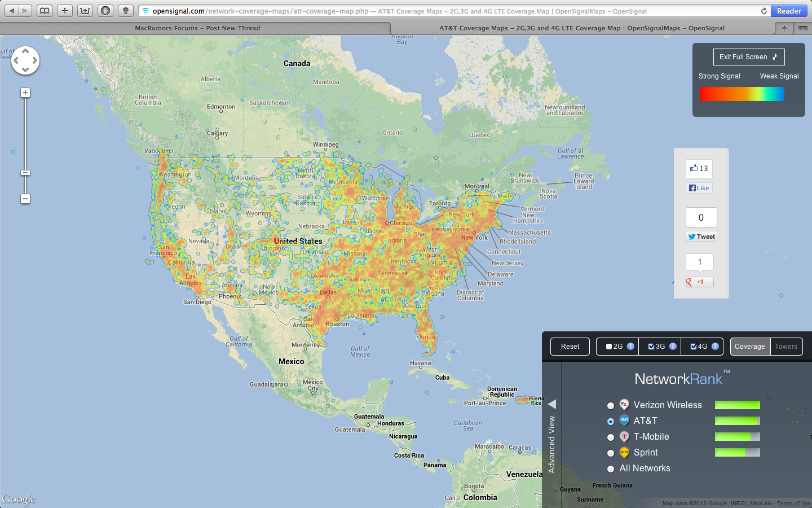The image size is (812, 508).
Task: Click the Google logo on the map
Action: 19,499
